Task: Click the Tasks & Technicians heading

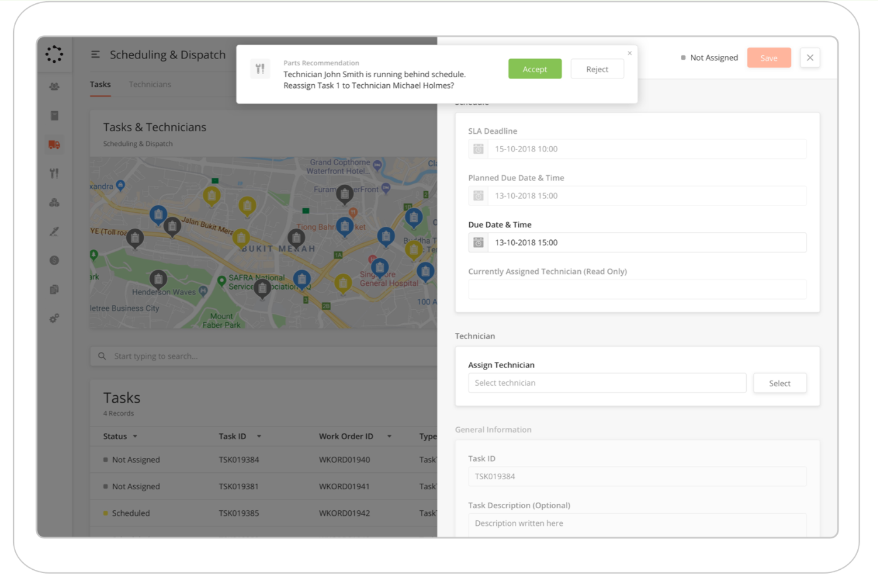Action: tap(154, 128)
